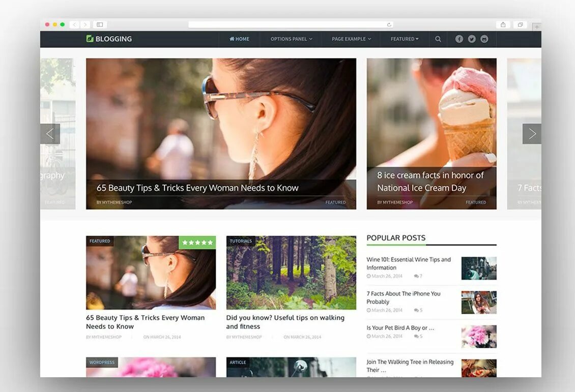Click FEATURED tag on beauty tips slide
Screen dimensions: 575x392
point(335,202)
